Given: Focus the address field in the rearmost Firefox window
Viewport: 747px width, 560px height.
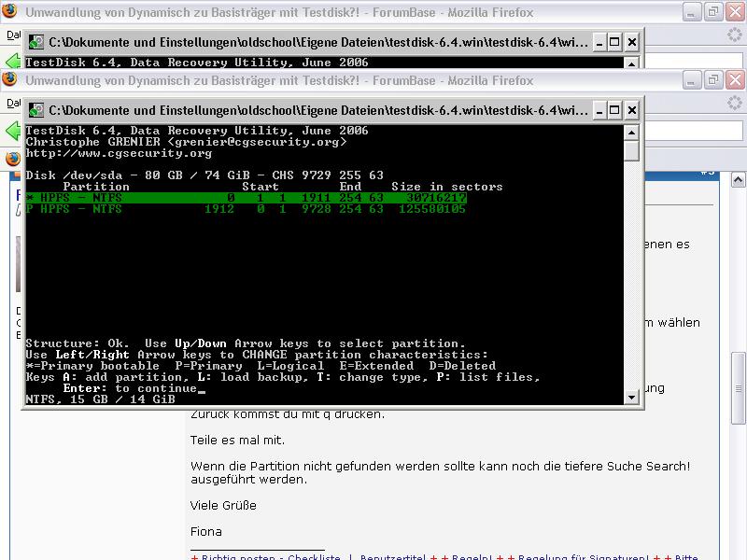Looking at the screenshot, I should click(x=693, y=61).
